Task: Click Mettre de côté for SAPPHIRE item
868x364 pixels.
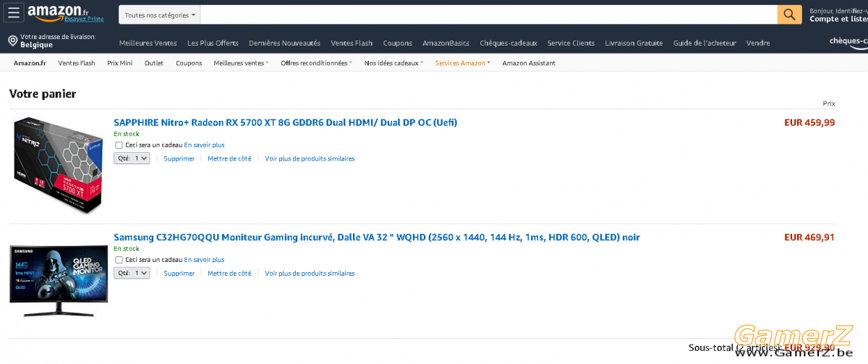Action: click(229, 158)
